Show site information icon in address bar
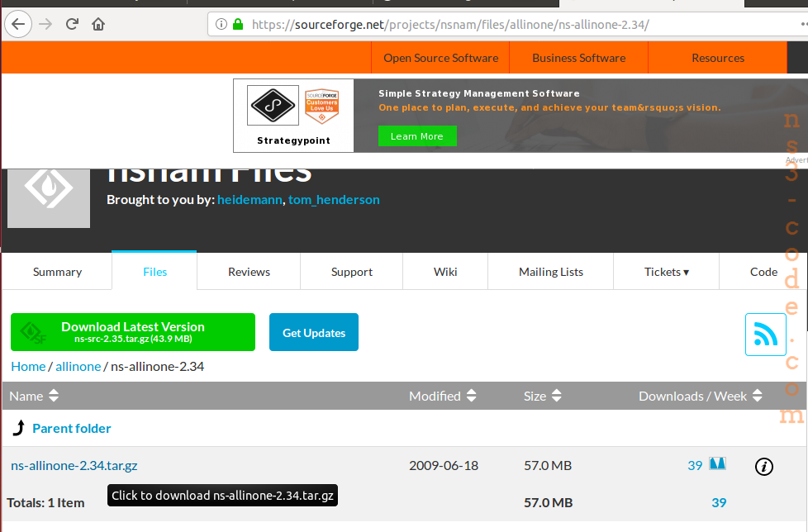 pyautogui.click(x=221, y=24)
